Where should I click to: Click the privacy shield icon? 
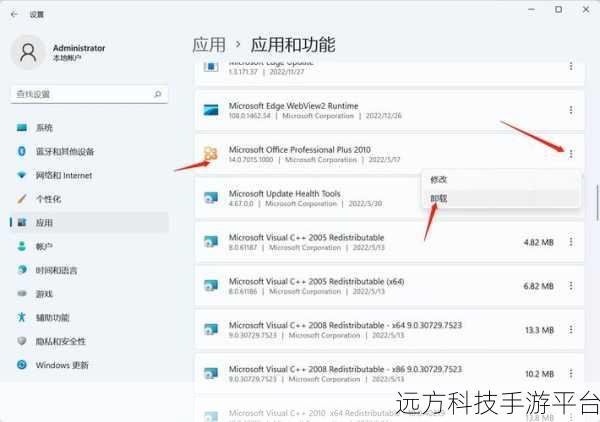point(22,341)
